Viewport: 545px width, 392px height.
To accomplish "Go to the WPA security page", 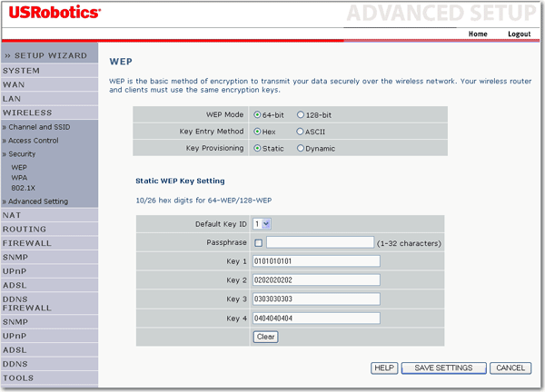I will tap(19, 179).
